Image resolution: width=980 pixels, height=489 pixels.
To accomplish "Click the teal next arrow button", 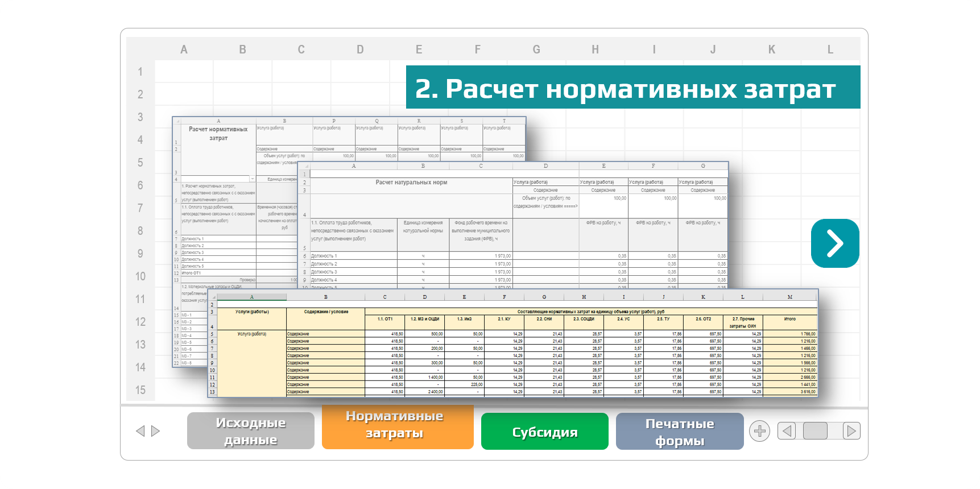I will 834,243.
